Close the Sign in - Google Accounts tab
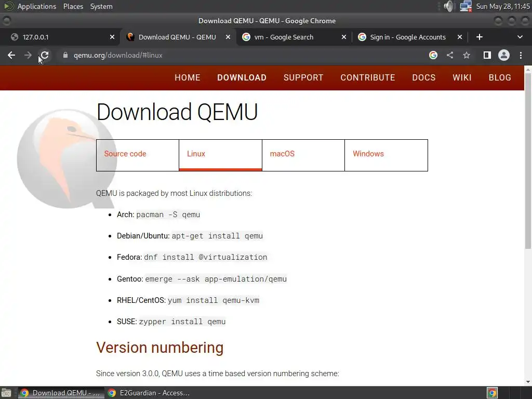Screen dimensions: 532x399 click(x=460, y=37)
